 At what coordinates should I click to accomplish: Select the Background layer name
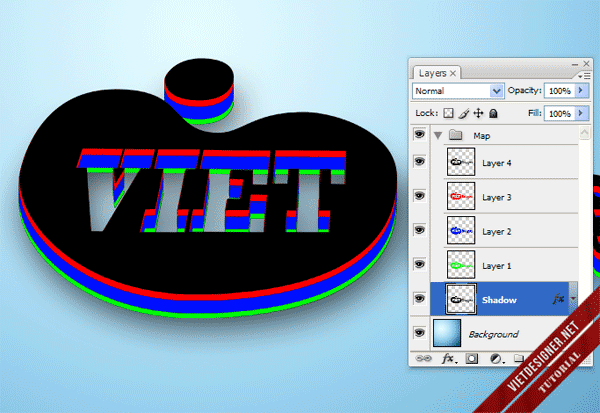[x=494, y=334]
